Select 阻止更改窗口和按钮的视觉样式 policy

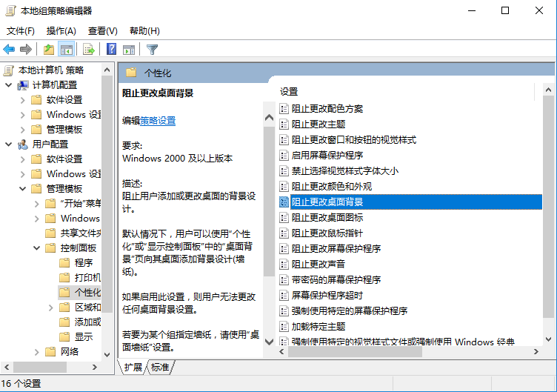[354, 139]
